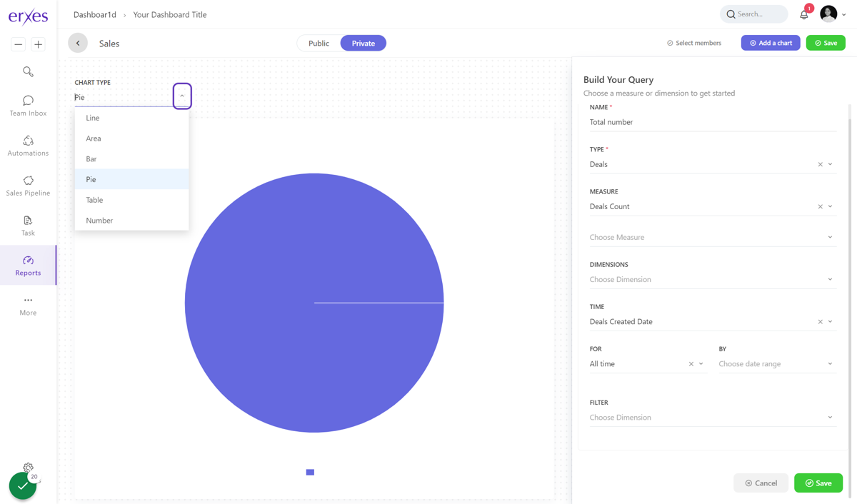857x504 pixels.
Task: Collapse sidebar with the minus icon
Action: click(x=19, y=44)
